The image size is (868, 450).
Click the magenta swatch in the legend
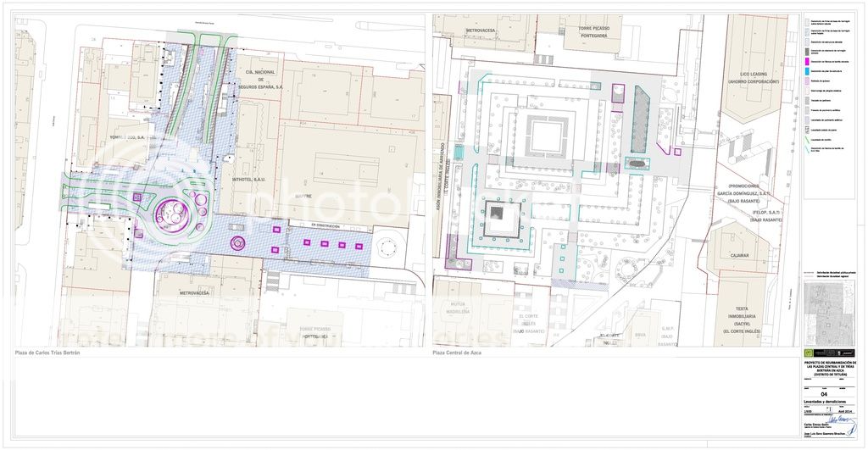click(807, 62)
